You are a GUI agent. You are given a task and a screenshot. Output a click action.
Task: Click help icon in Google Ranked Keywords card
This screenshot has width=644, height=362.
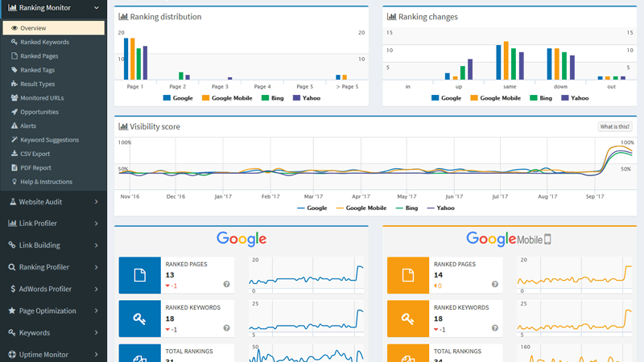[x=226, y=328]
